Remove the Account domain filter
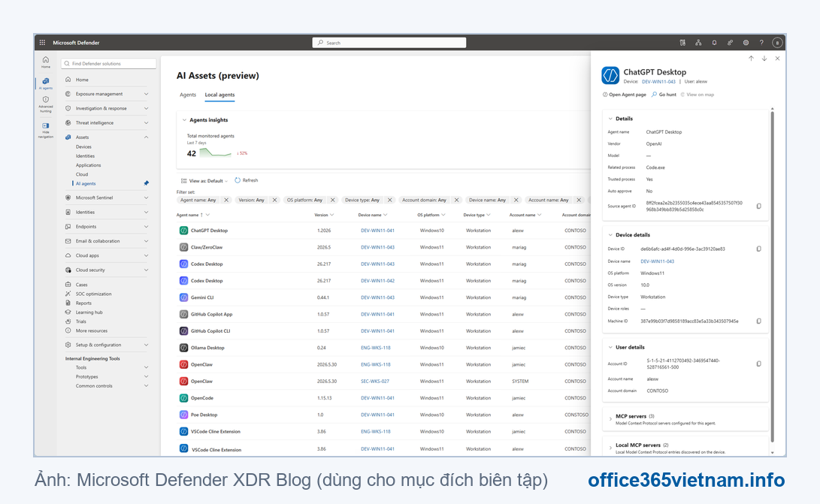This screenshot has height=504, width=820. pyautogui.click(x=456, y=200)
